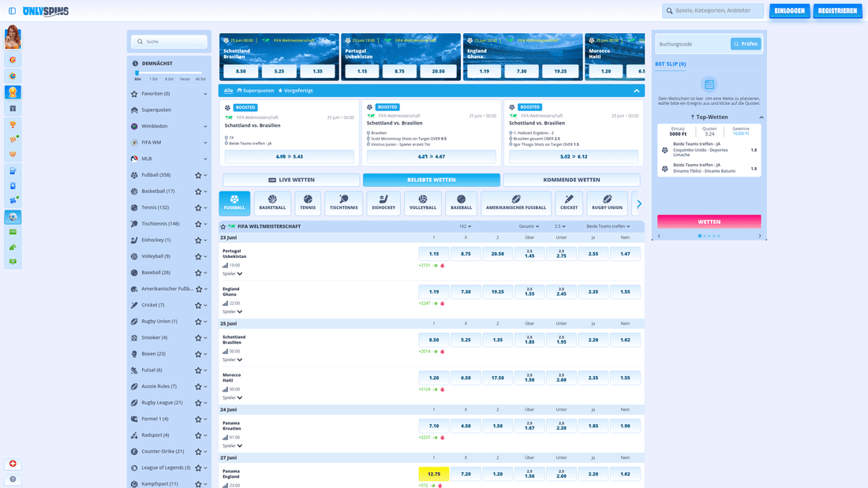Collapse the Top-Wetten section
868x488 pixels.
761,117
